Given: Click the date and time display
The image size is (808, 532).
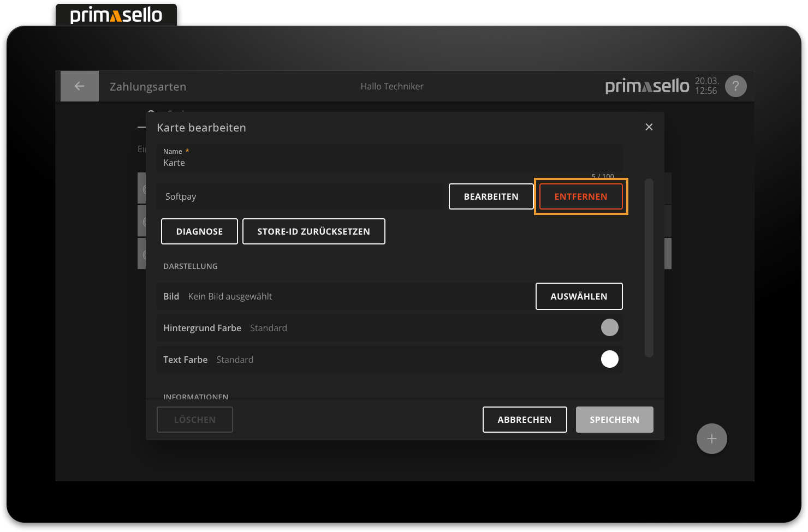Looking at the screenshot, I should (x=706, y=86).
